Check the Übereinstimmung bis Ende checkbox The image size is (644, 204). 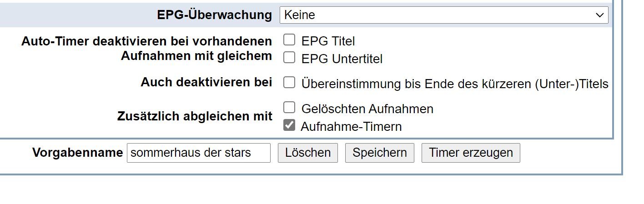point(289,83)
